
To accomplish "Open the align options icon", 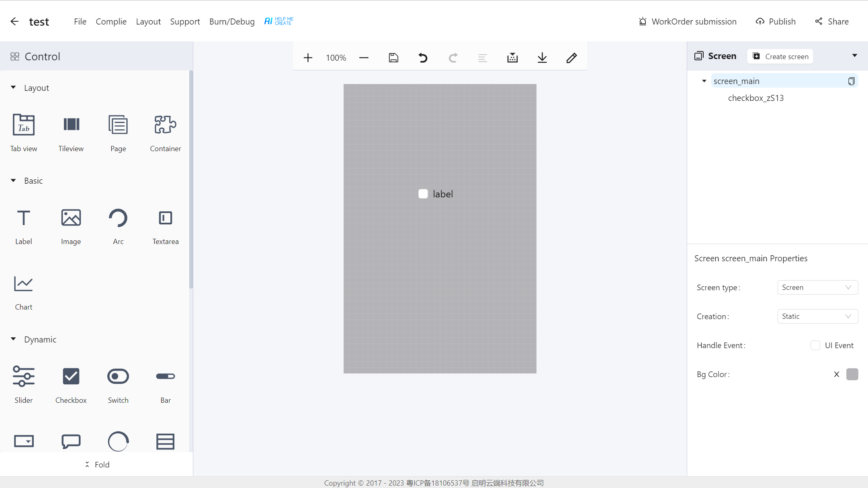I will tap(483, 58).
